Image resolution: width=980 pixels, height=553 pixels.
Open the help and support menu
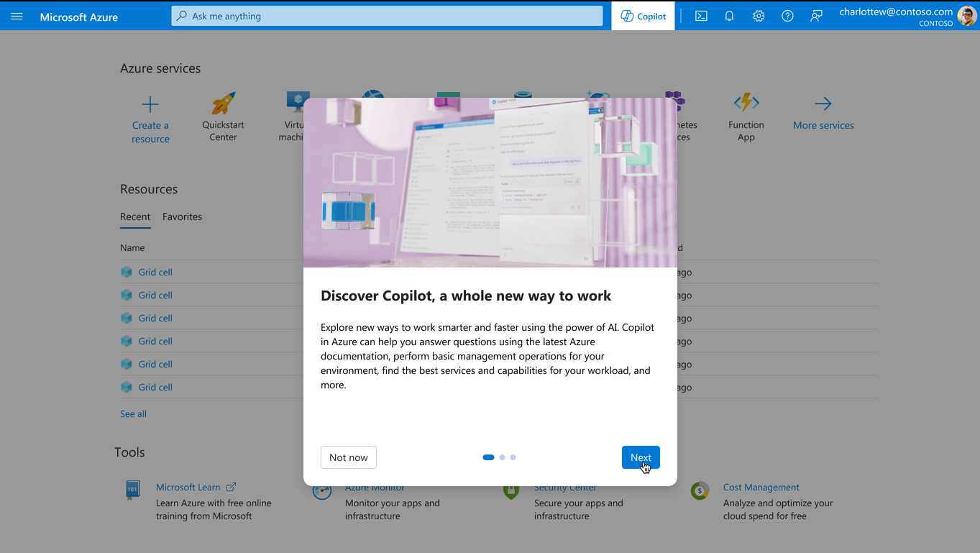click(787, 15)
